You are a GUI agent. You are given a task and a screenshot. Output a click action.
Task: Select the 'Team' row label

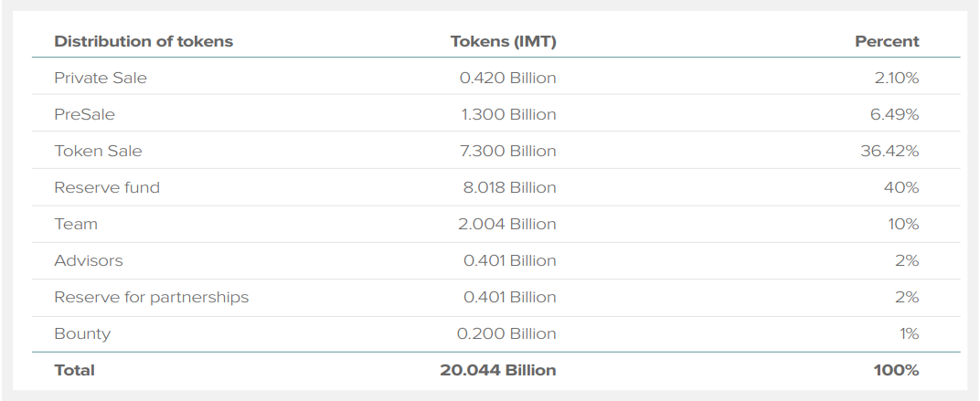76,224
